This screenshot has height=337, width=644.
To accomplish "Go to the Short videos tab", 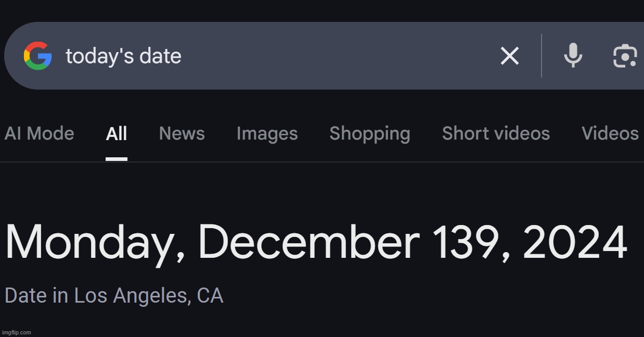I will (x=496, y=134).
